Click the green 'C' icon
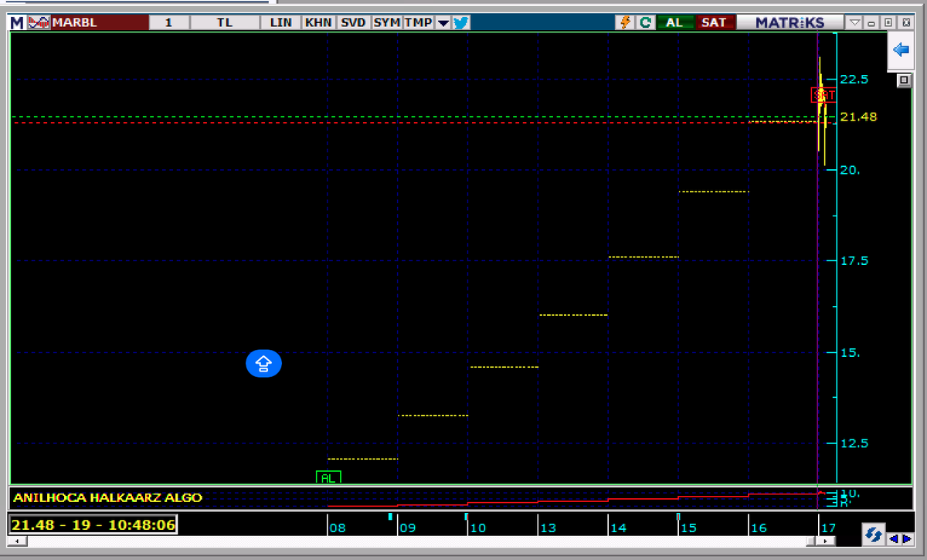Screen dimensions: 927x560 pyautogui.click(x=645, y=22)
